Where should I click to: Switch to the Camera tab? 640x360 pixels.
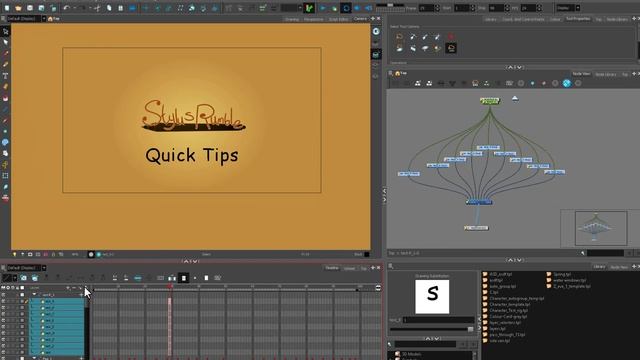click(x=360, y=19)
